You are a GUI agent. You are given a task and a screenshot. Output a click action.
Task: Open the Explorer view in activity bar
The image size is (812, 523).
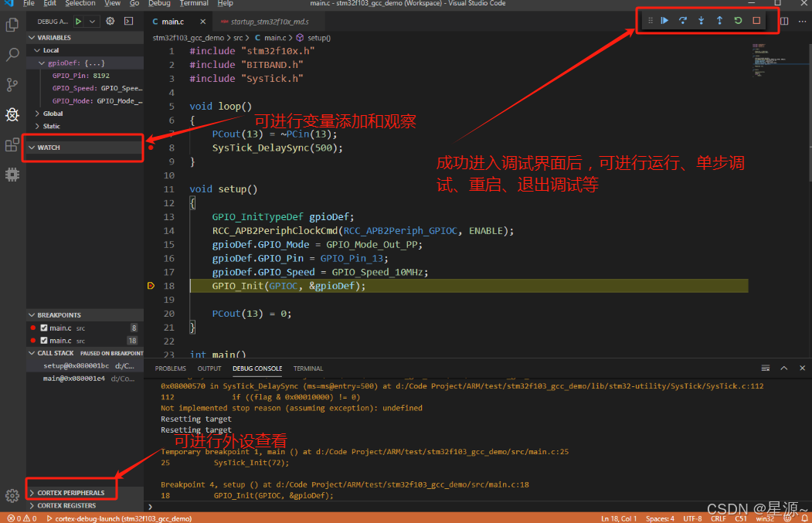12,25
